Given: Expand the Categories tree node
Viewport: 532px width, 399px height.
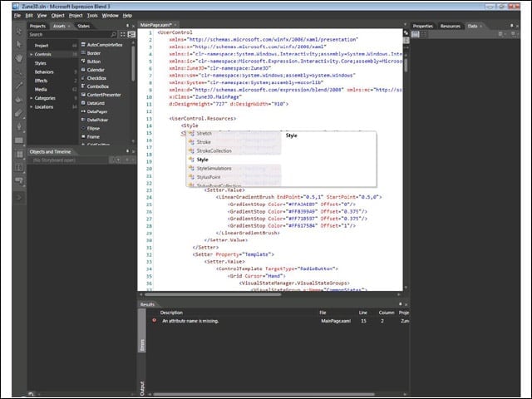Looking at the screenshot, I should (32, 98).
